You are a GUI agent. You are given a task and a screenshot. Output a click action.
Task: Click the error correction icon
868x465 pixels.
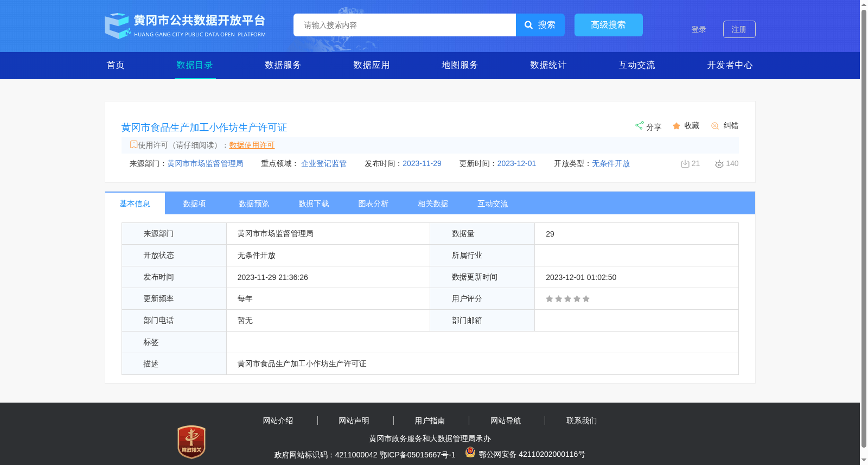pyautogui.click(x=715, y=126)
